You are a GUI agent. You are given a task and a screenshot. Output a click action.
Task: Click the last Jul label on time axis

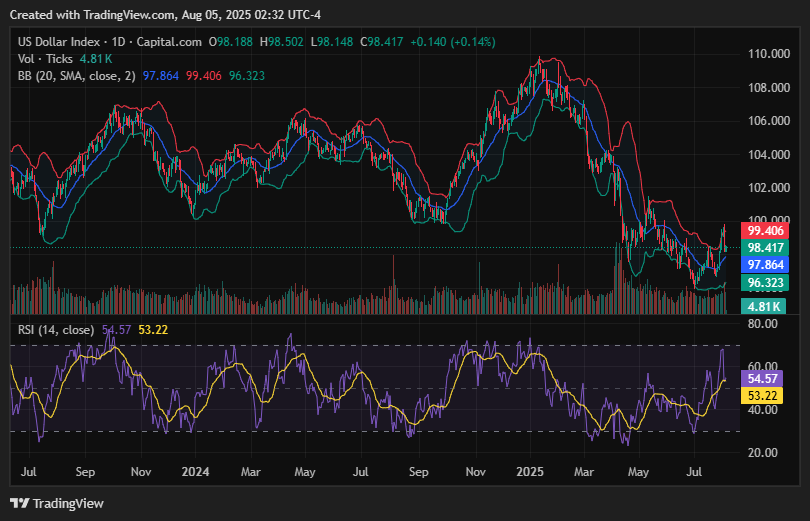[694, 472]
